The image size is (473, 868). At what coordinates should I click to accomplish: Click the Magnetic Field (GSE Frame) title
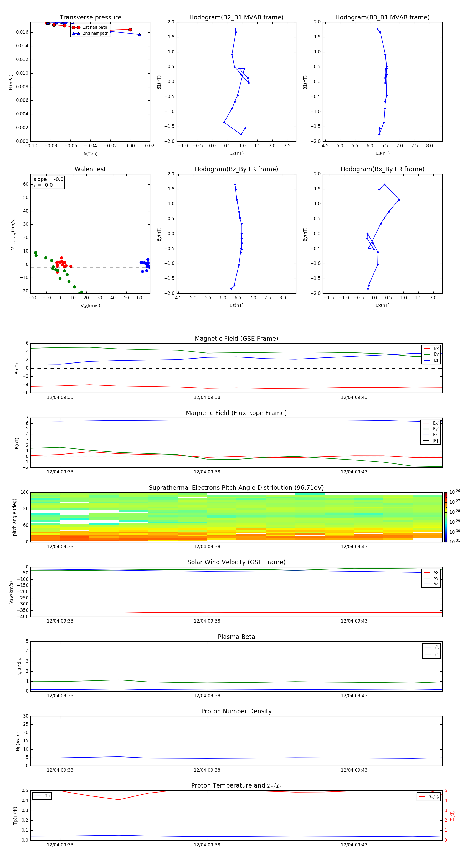tap(236, 339)
